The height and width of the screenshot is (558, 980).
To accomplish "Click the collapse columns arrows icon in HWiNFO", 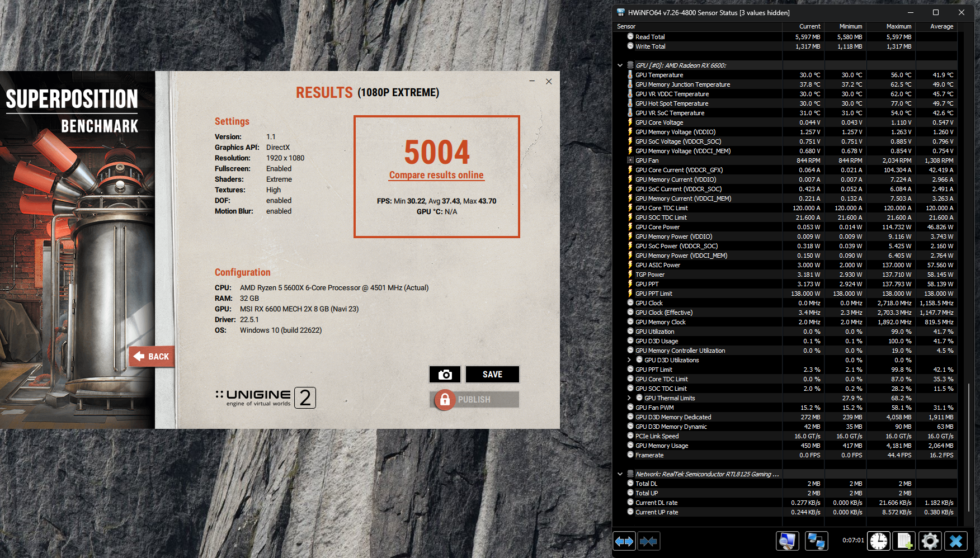I will coord(648,541).
